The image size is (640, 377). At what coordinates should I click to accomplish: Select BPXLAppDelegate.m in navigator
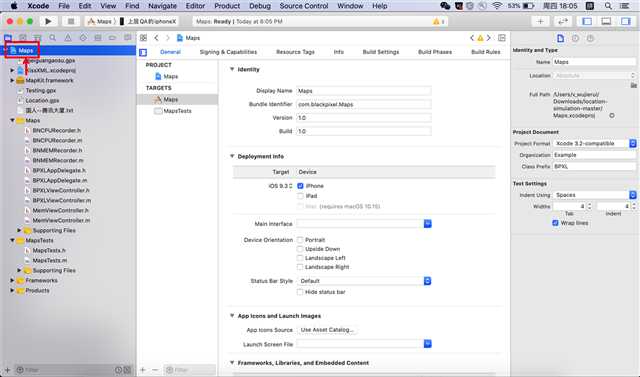coord(60,180)
